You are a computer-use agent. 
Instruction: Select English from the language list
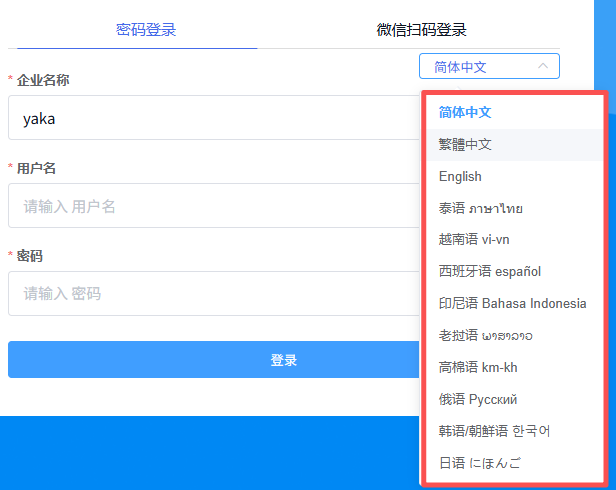460,177
